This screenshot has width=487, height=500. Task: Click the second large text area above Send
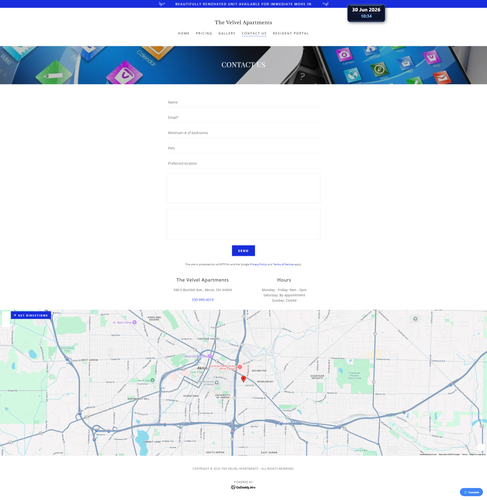(x=243, y=224)
